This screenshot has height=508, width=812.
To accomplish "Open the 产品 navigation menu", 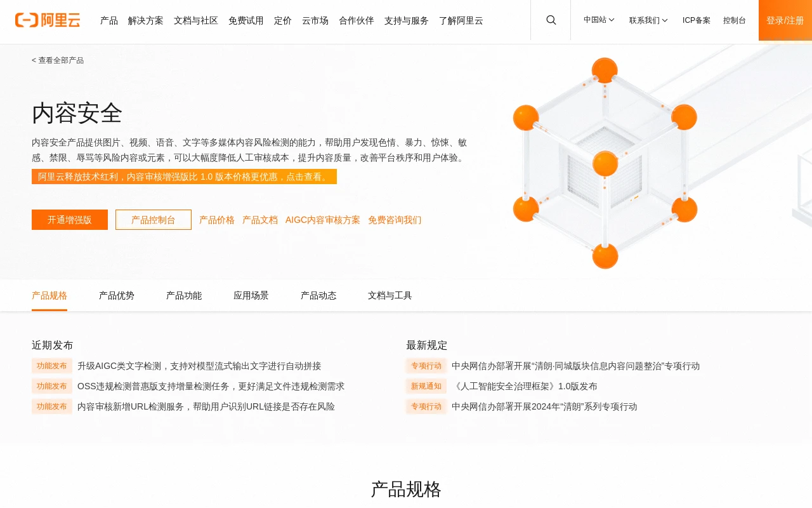I will tap(109, 20).
